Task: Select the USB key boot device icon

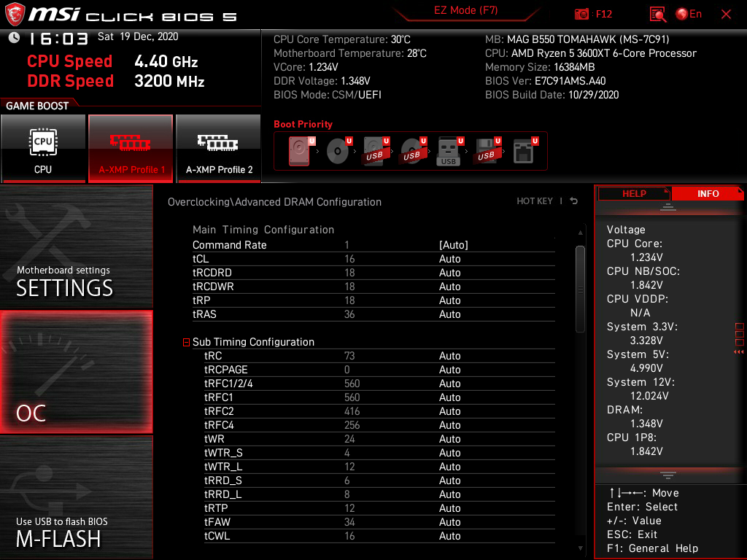Action: (449, 151)
